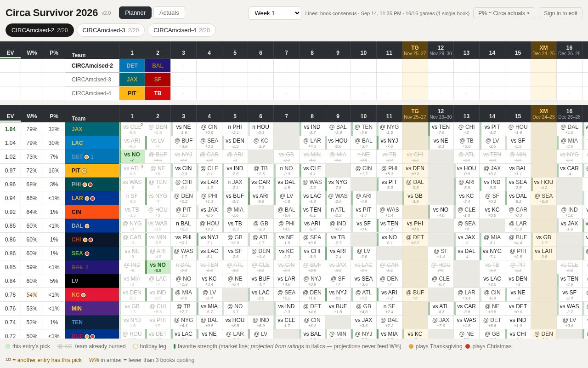
Task: Click the 32% P% value in JAX row
Action: coord(54,129)
